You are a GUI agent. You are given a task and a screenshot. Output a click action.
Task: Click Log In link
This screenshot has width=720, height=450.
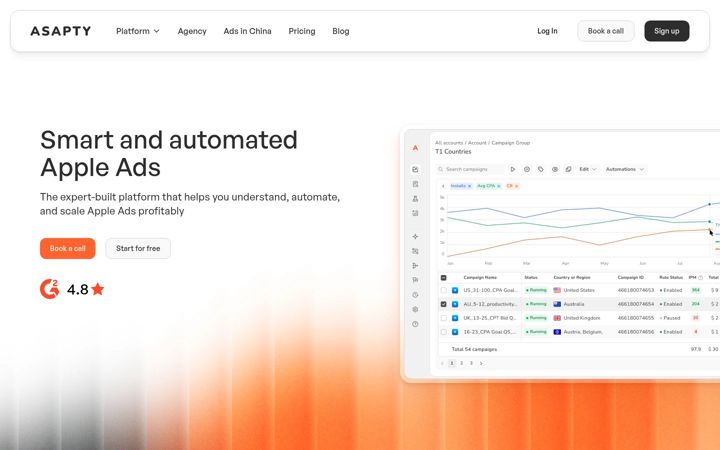pos(547,31)
